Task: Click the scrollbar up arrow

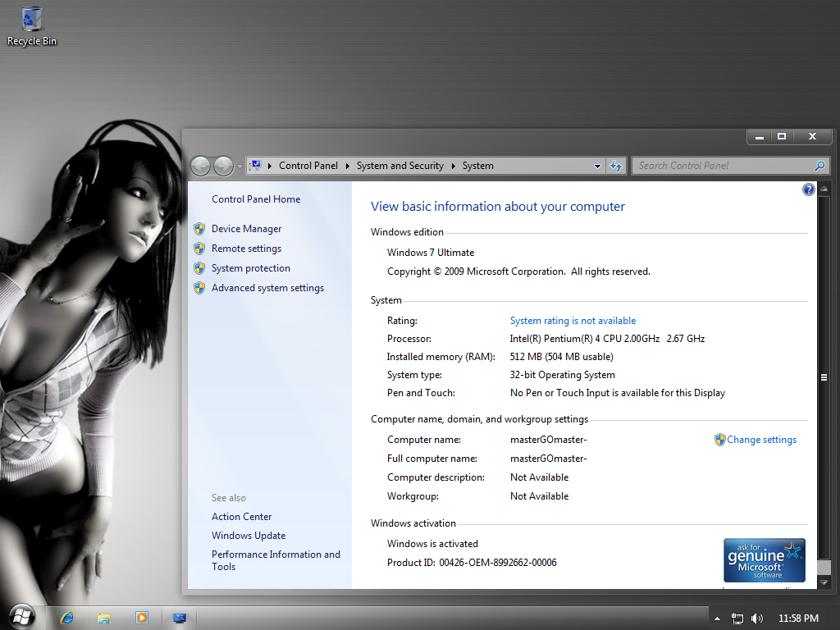Action: pyautogui.click(x=824, y=189)
